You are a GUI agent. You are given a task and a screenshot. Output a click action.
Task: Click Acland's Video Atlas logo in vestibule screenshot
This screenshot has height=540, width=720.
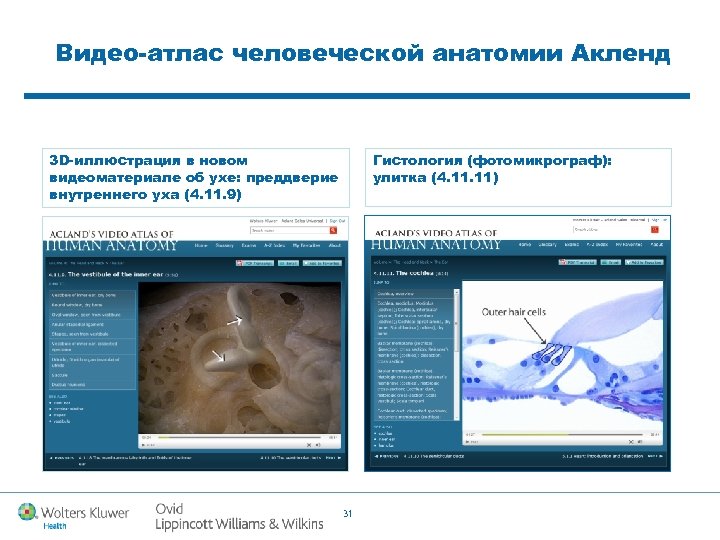tap(112, 240)
